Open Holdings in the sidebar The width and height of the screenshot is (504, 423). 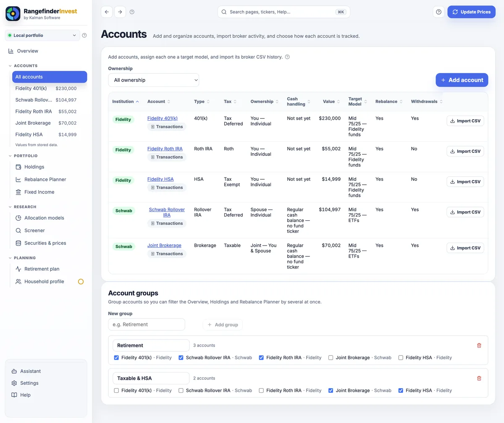(x=50, y=167)
